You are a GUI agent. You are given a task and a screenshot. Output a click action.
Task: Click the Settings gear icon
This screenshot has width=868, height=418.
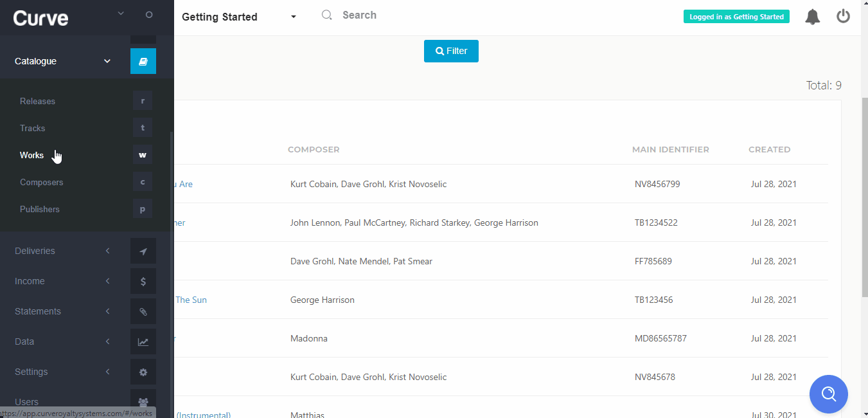[143, 372]
